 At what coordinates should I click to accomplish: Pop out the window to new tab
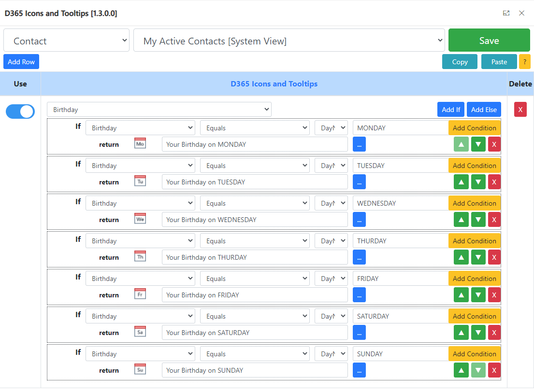pyautogui.click(x=506, y=13)
